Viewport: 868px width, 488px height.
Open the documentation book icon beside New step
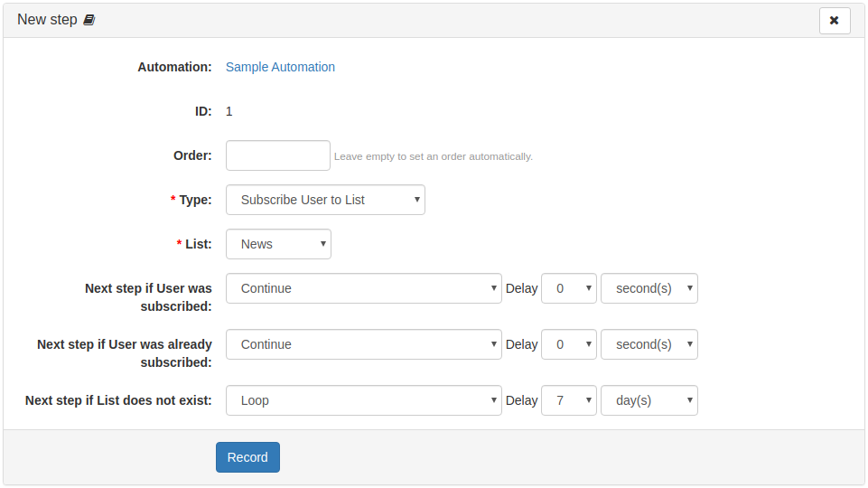tap(89, 20)
